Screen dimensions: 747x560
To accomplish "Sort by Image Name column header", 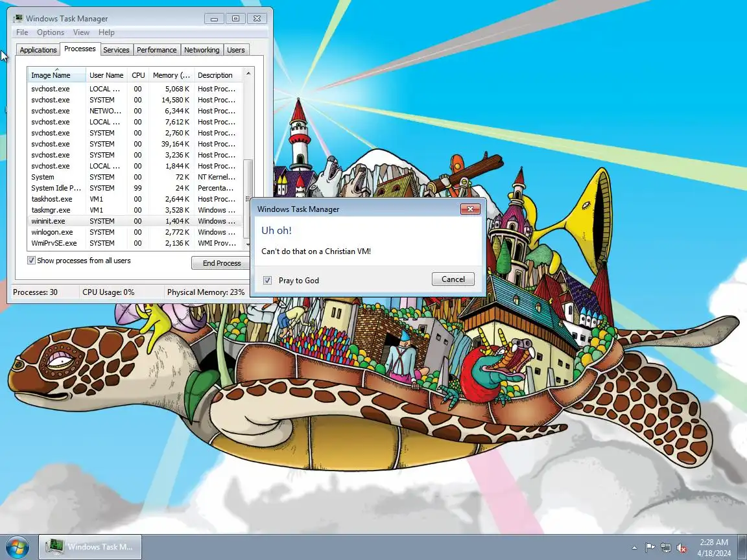I will (x=56, y=75).
